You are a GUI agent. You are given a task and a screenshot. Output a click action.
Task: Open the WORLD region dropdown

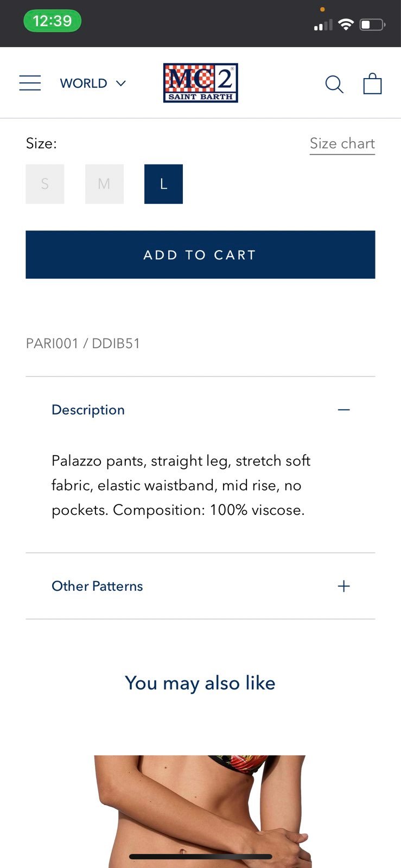tap(93, 84)
